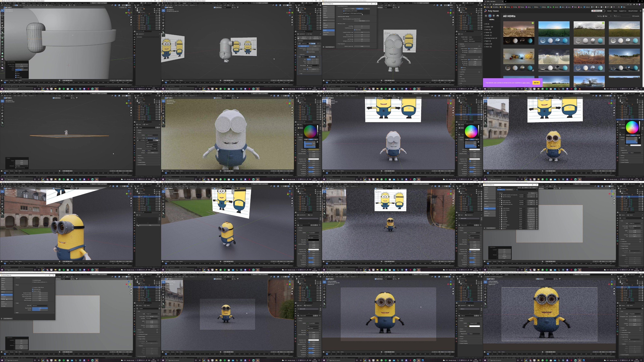Enable the Even checkbox in Loop Cut panel
Image resolution: width=644 pixels, height=362 pixels.
(x=16, y=72)
